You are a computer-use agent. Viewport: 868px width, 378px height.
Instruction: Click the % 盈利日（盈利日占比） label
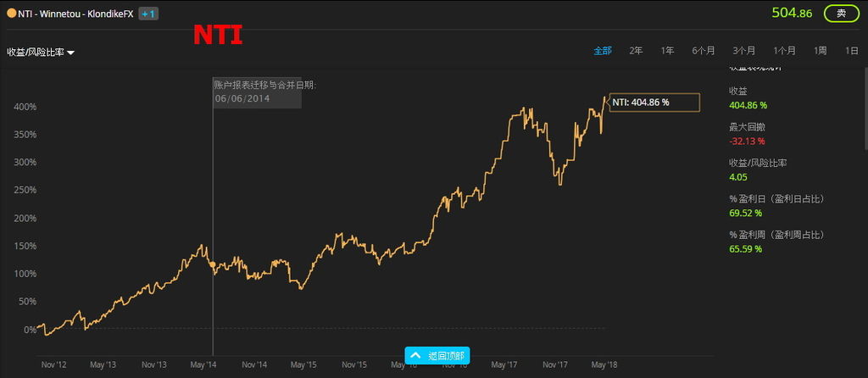pos(777,198)
